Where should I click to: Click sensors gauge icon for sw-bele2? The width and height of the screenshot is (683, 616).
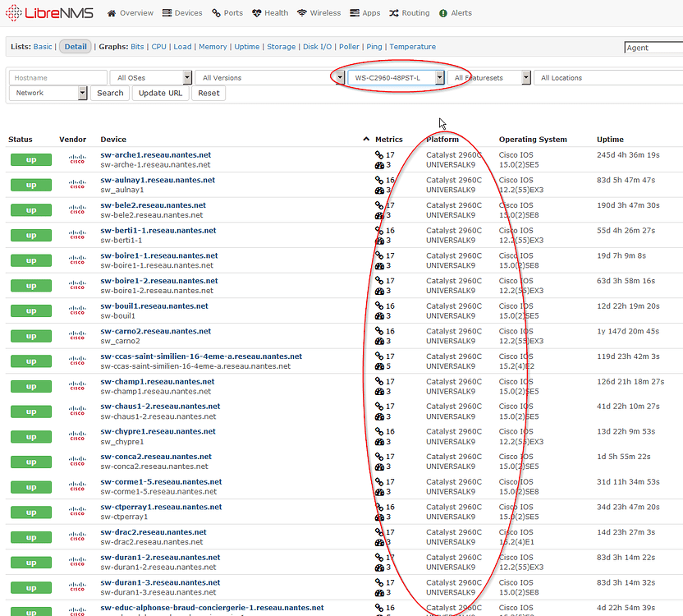[x=379, y=215]
